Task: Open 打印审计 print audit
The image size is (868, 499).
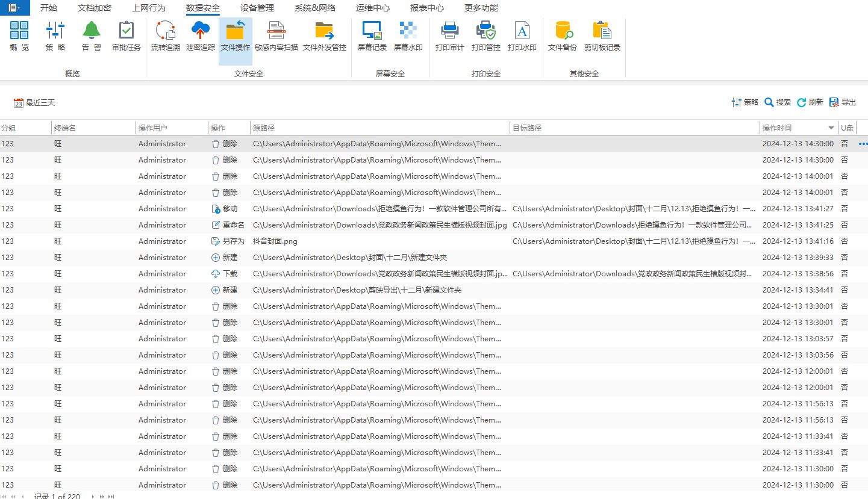Action: point(449,36)
